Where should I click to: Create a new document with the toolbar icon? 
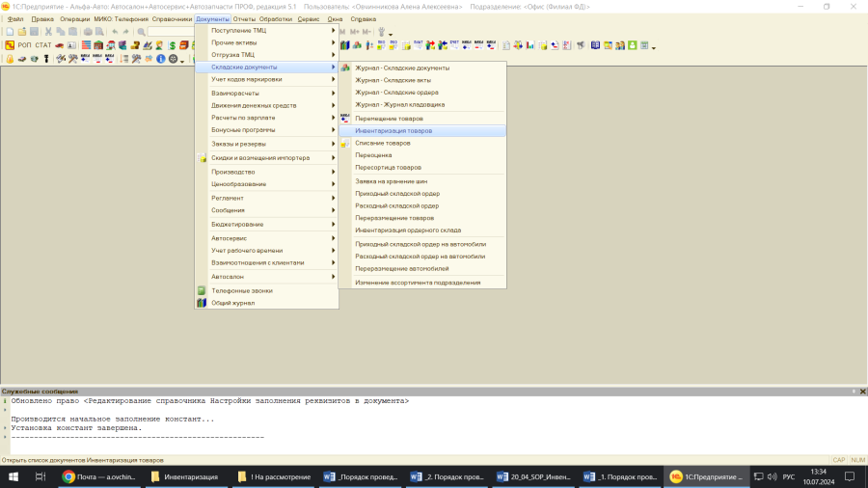click(10, 32)
